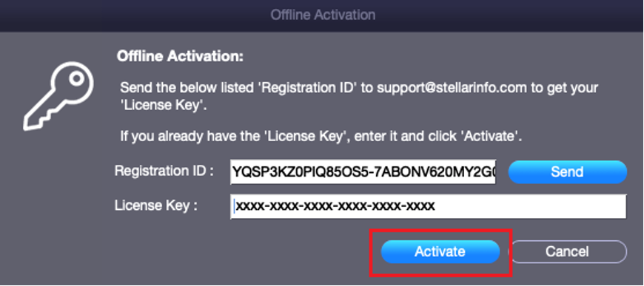Focus the License Key input field
The image size is (644, 286).
tap(429, 206)
